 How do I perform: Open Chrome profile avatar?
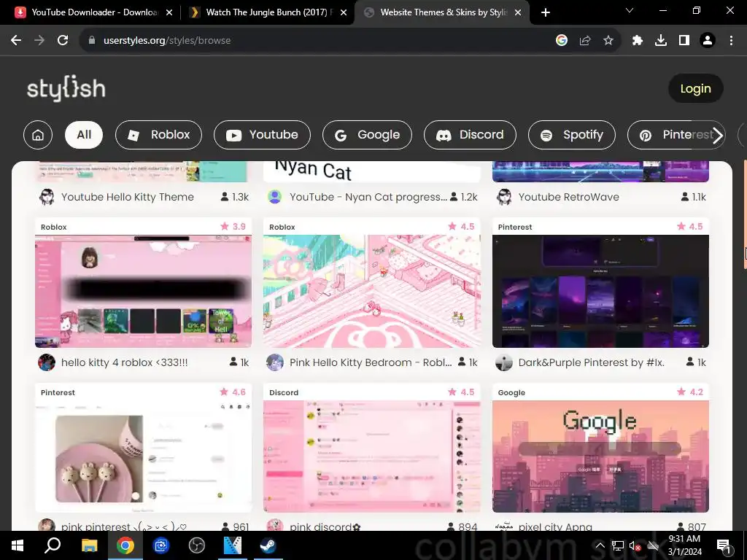click(708, 41)
